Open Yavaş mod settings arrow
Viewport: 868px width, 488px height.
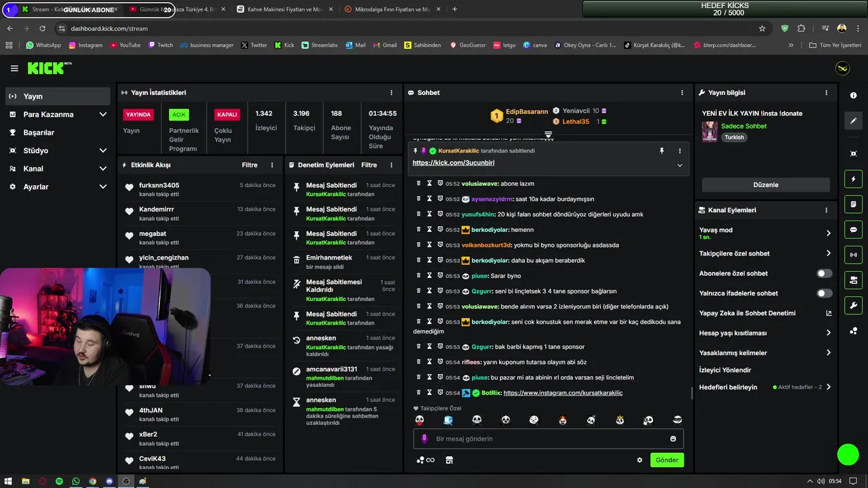tap(828, 233)
